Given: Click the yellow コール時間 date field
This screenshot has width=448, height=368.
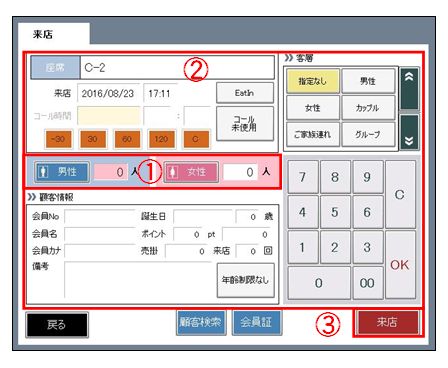Looking at the screenshot, I should pyautogui.click(x=109, y=116).
